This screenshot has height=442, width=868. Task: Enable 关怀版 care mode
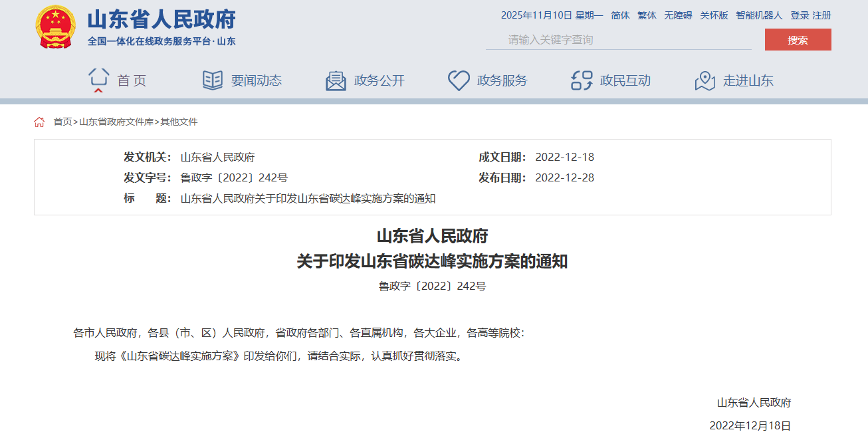point(714,15)
